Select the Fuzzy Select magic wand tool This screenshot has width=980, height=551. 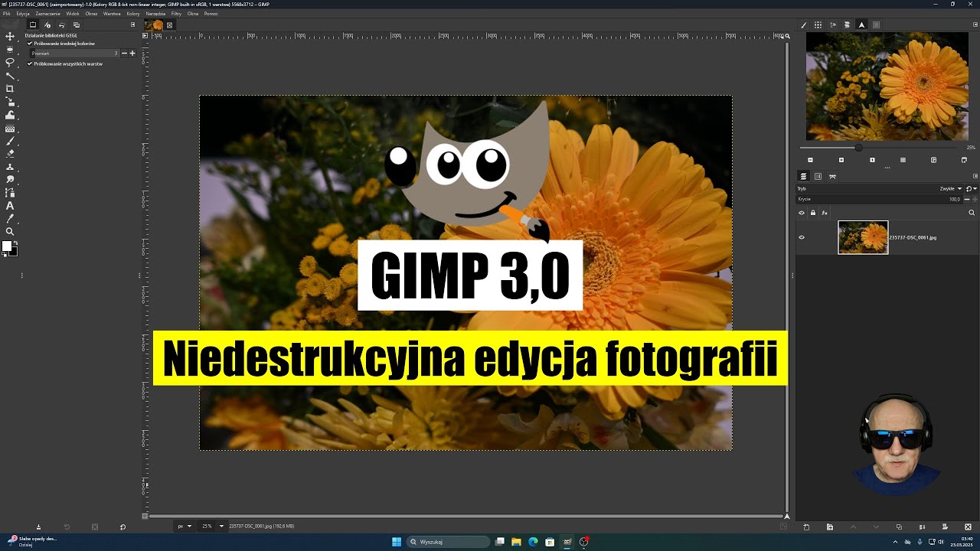pos(10,75)
